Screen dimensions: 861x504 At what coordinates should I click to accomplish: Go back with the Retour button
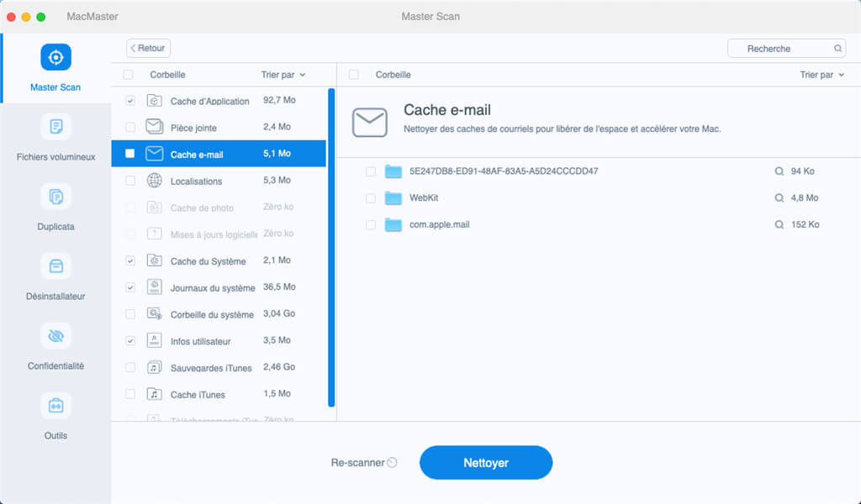pyautogui.click(x=148, y=48)
